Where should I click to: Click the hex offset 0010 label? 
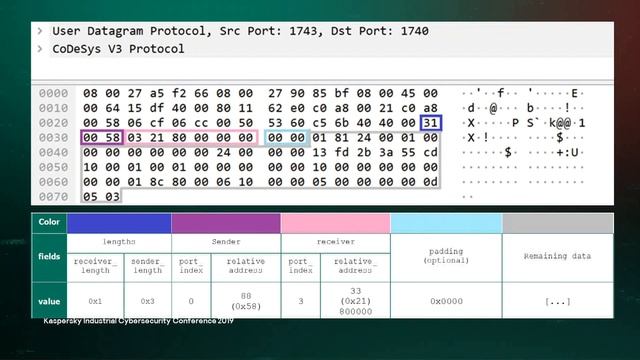coord(53,108)
